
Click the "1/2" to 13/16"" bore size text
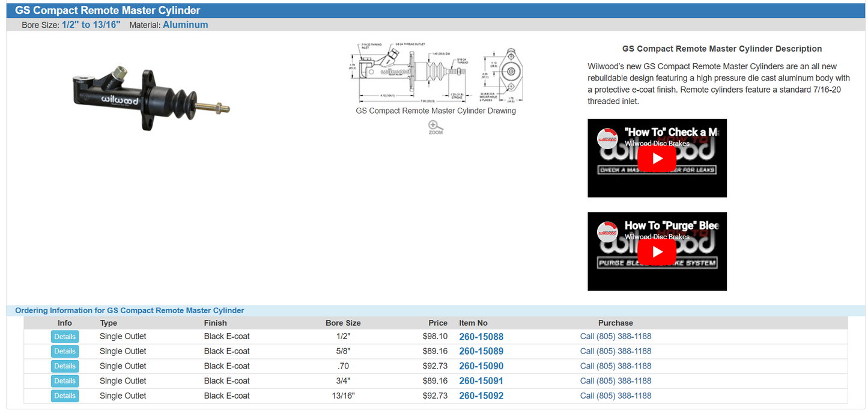(x=91, y=25)
